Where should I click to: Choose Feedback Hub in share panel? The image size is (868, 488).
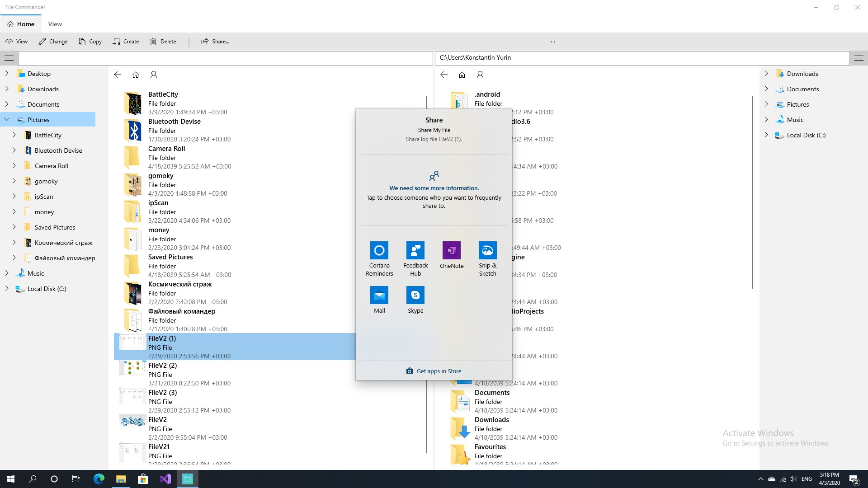(x=415, y=259)
